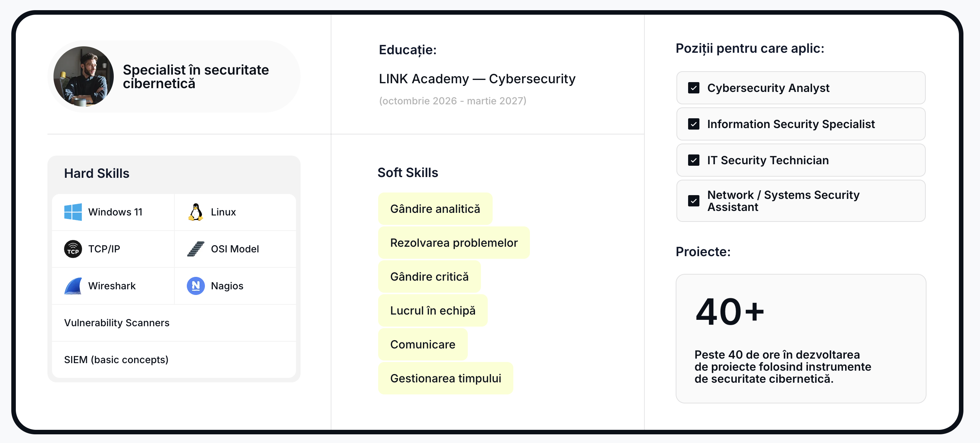Viewport: 980px width, 443px height.
Task: Click the OSI Model layers icon
Action: pyautogui.click(x=195, y=249)
